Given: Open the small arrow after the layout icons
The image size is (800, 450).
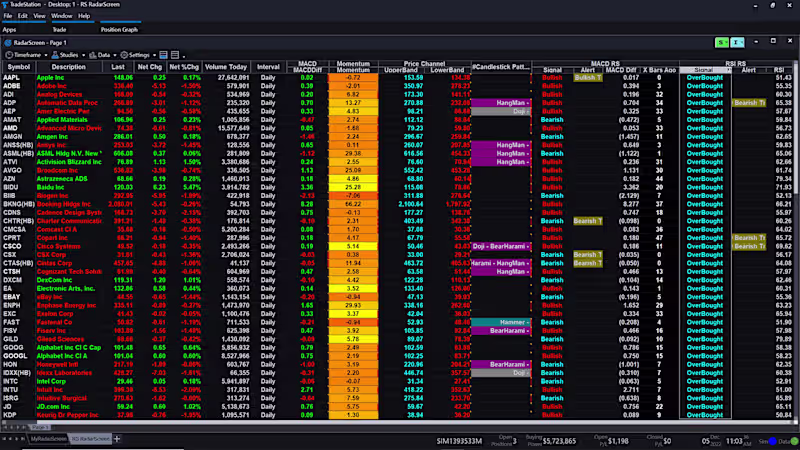Looking at the screenshot, I should click(184, 56).
